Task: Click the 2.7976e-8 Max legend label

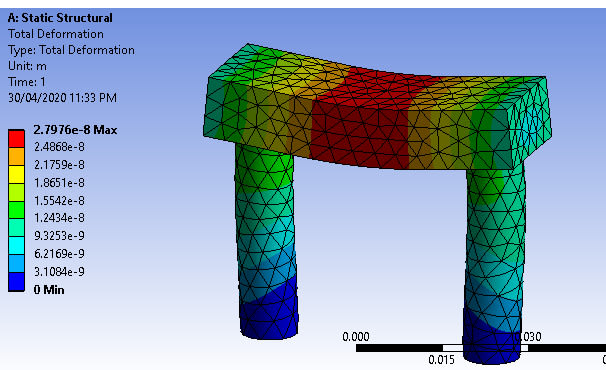Action: pyautogui.click(x=75, y=130)
